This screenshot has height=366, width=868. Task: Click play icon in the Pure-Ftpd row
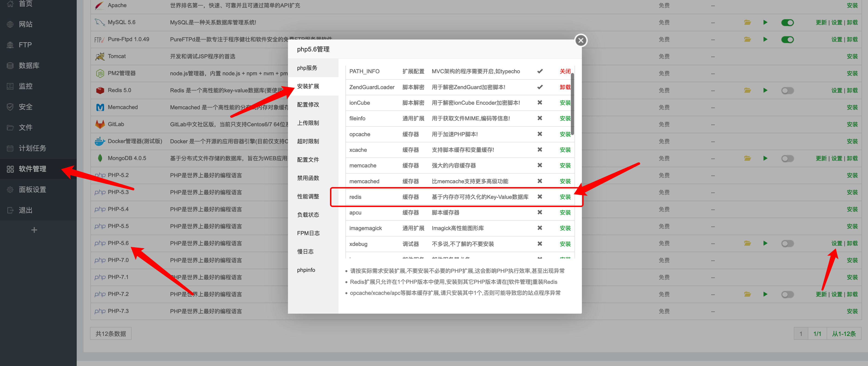[765, 39]
